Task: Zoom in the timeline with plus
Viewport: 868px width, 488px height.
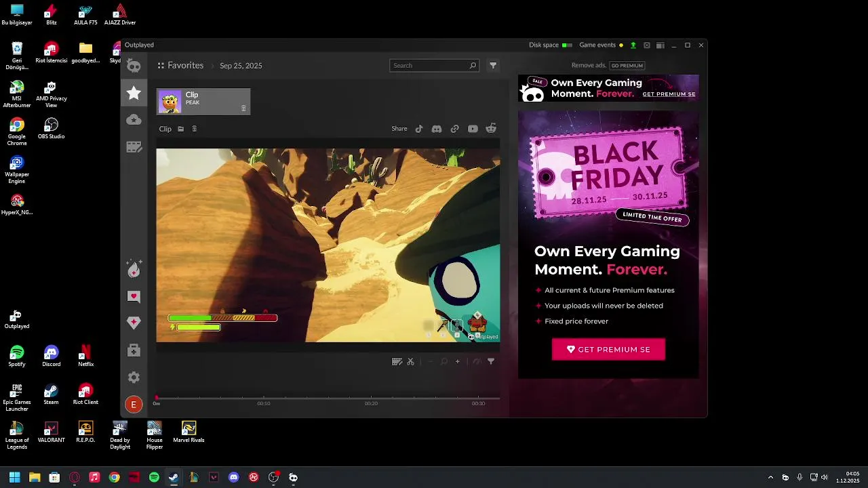Action: pyautogui.click(x=457, y=361)
